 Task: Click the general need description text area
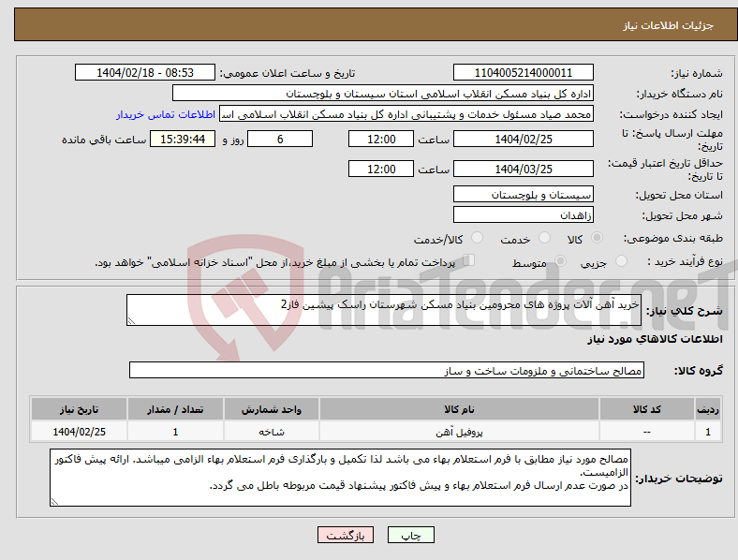click(x=384, y=310)
